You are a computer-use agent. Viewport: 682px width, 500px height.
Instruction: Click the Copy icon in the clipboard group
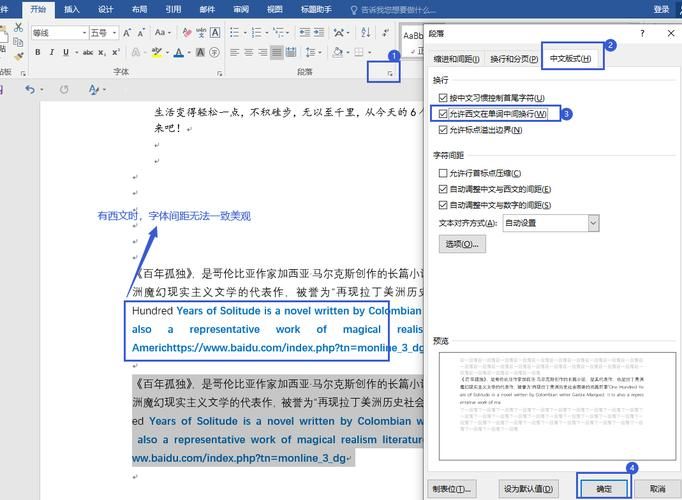point(18,42)
